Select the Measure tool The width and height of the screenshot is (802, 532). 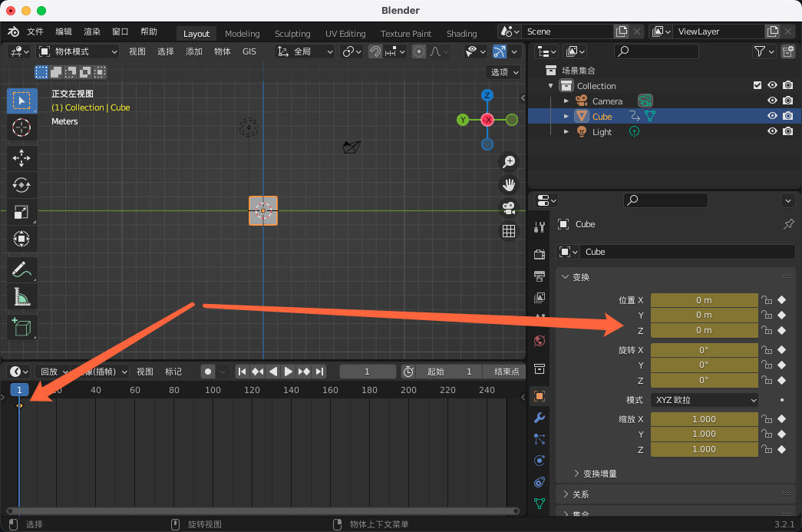click(21, 296)
